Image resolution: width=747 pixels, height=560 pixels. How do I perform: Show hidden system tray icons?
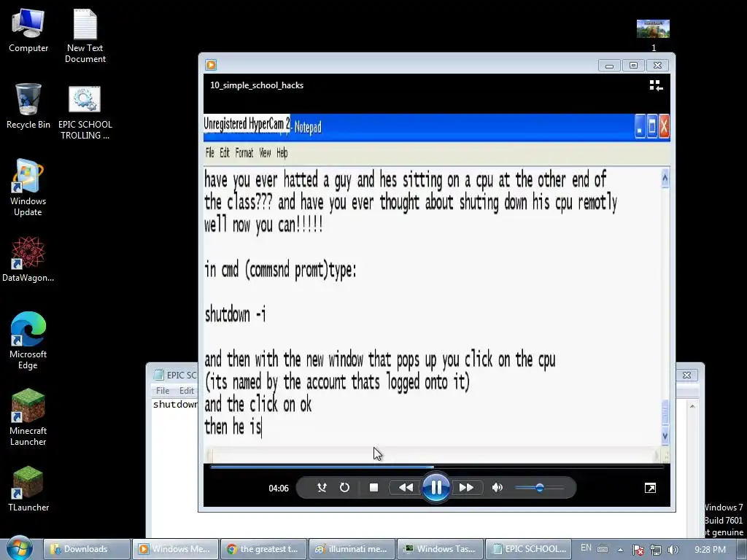point(620,550)
